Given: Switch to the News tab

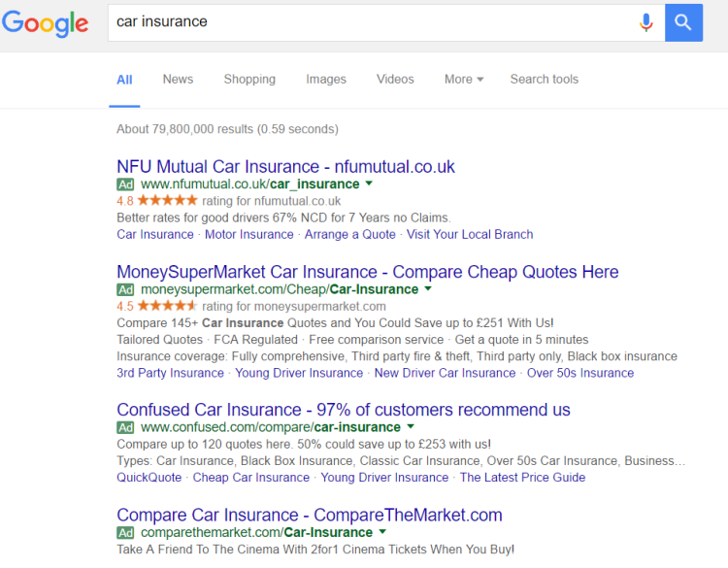Looking at the screenshot, I should point(178,80).
